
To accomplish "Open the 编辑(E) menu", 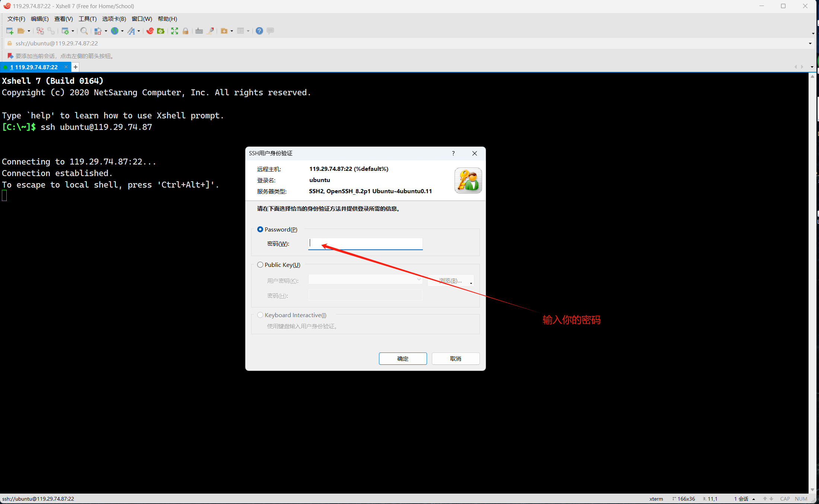I will pyautogui.click(x=39, y=19).
